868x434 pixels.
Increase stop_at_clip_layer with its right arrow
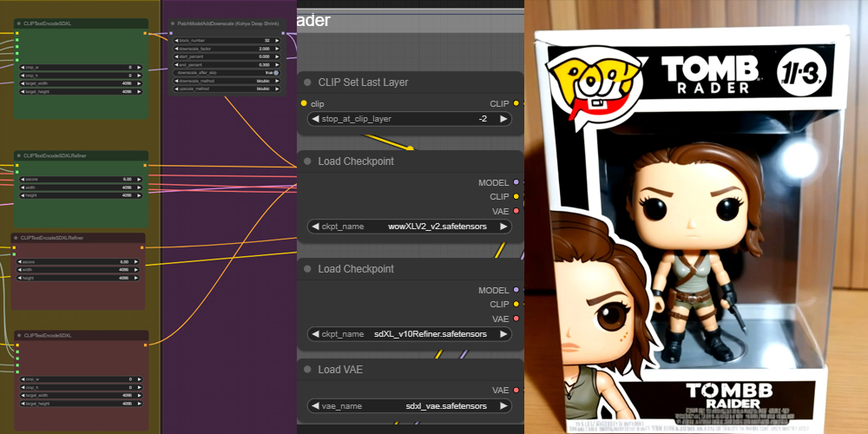(503, 118)
